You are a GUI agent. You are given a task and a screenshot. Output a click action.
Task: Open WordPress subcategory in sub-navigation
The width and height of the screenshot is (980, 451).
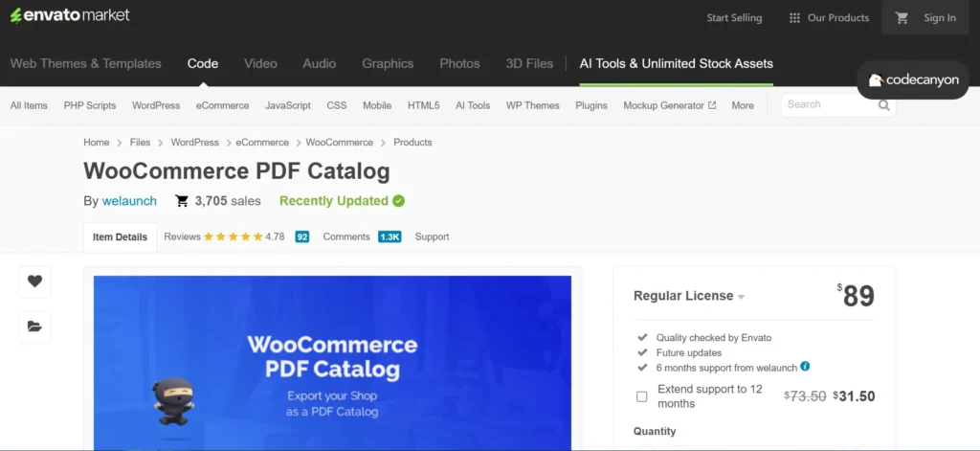[x=156, y=105]
